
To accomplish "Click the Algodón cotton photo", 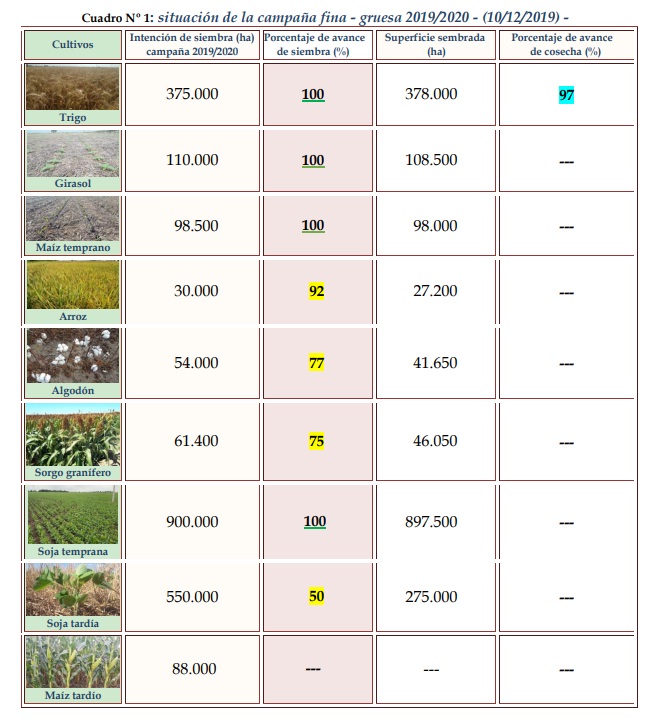I will click(x=71, y=356).
